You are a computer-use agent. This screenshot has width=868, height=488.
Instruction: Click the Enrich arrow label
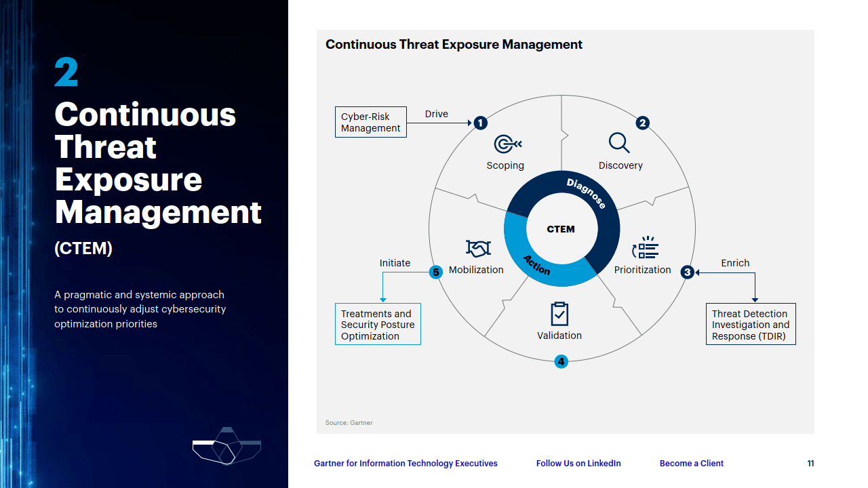pyautogui.click(x=735, y=263)
